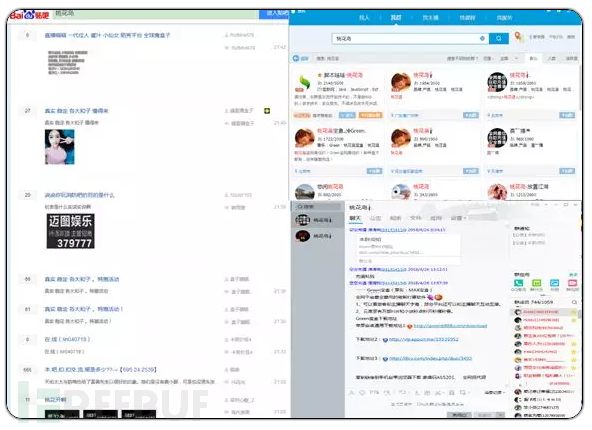Screen dimensions: 592x430
Task: Open the chat settings tab dropdown
Action: [459, 218]
